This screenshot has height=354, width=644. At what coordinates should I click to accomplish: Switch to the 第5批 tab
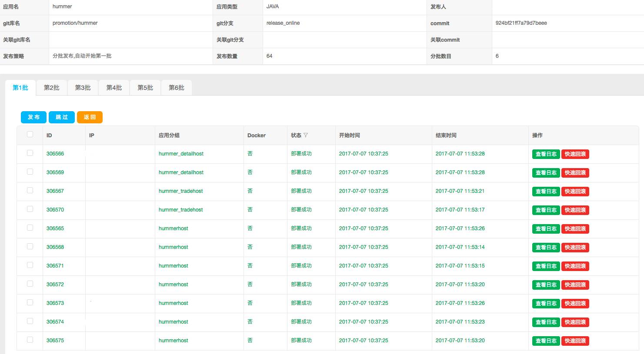pyautogui.click(x=146, y=88)
